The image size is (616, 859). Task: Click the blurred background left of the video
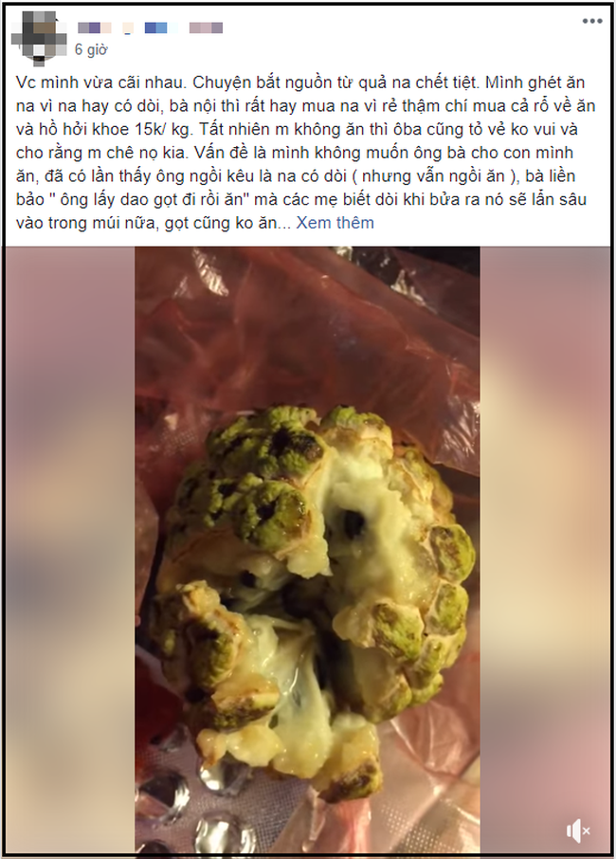coord(70,552)
